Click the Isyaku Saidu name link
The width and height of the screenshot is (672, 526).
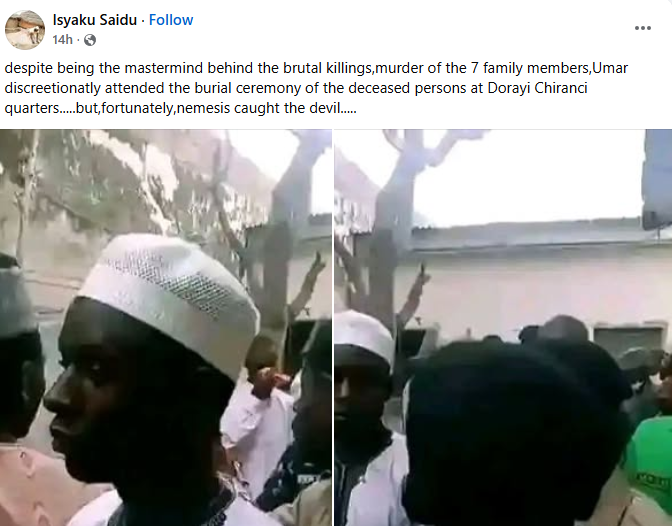click(x=95, y=20)
